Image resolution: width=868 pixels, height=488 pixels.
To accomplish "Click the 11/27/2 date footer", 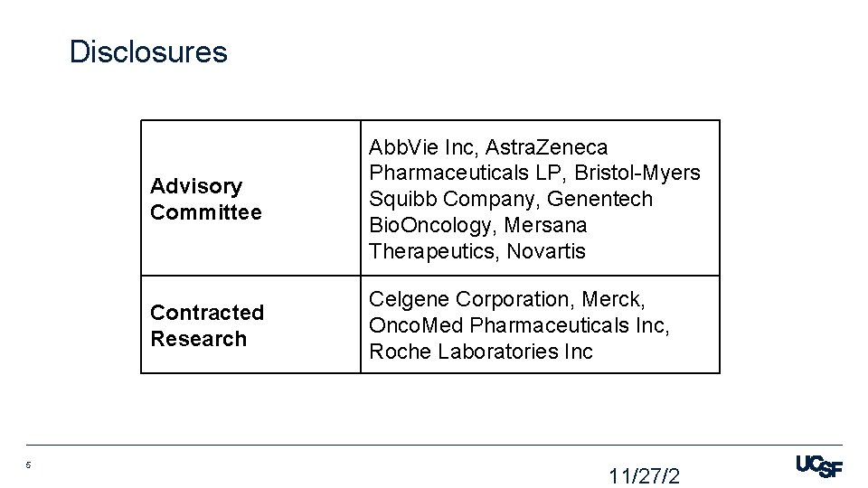I will pos(644,476).
